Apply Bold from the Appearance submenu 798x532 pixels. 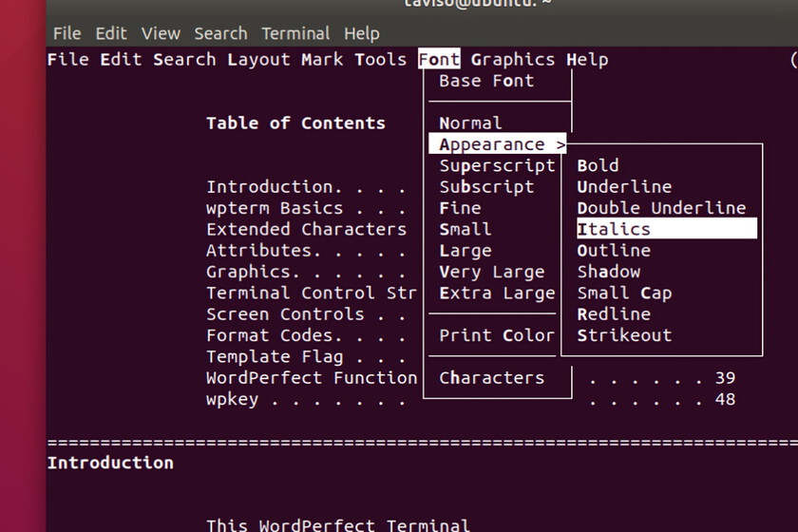pos(598,165)
